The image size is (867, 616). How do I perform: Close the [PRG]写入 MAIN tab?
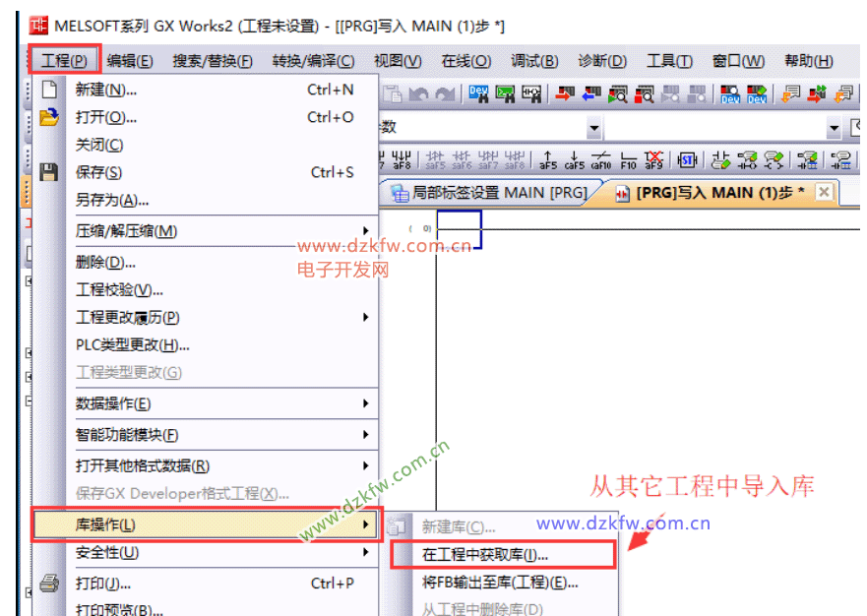(824, 192)
